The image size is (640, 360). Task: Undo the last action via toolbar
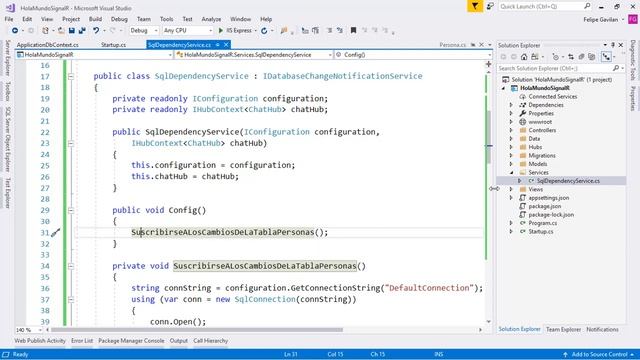96,31
